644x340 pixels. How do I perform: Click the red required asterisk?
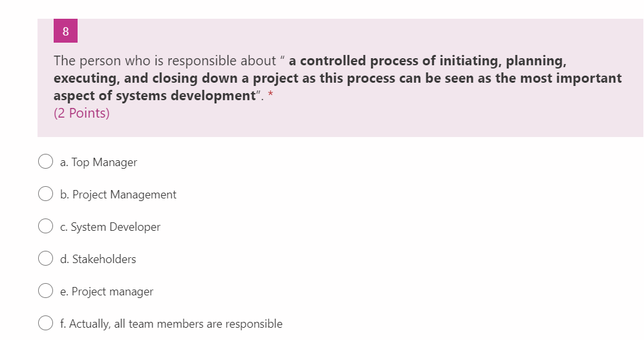pos(270,95)
